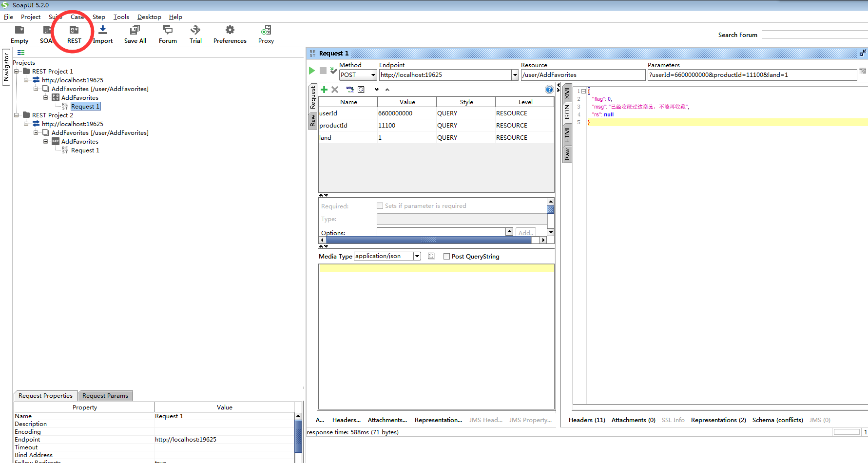Collapse http://localhost:19625 under REST Project 2
Viewport: 868px width, 463px height.
pyautogui.click(x=26, y=124)
